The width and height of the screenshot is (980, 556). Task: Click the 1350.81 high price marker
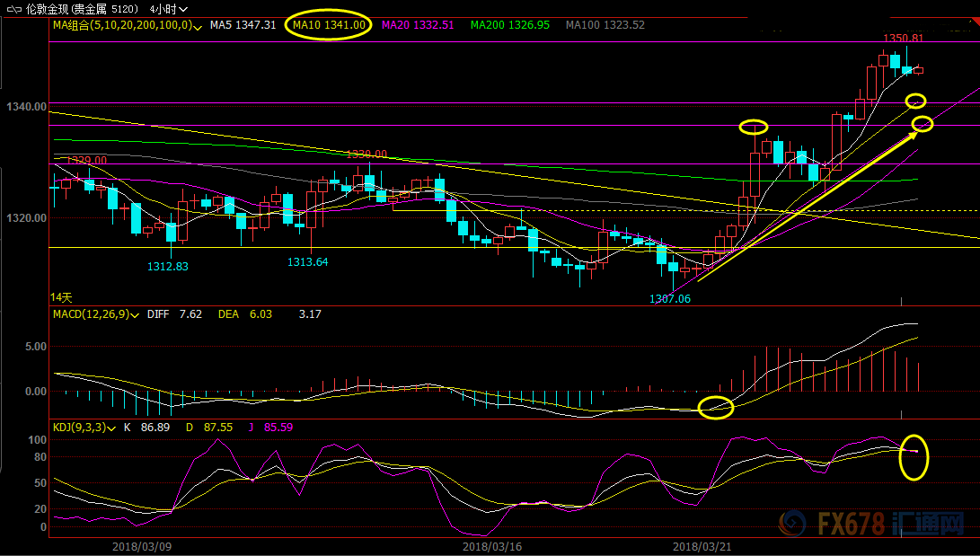[903, 38]
